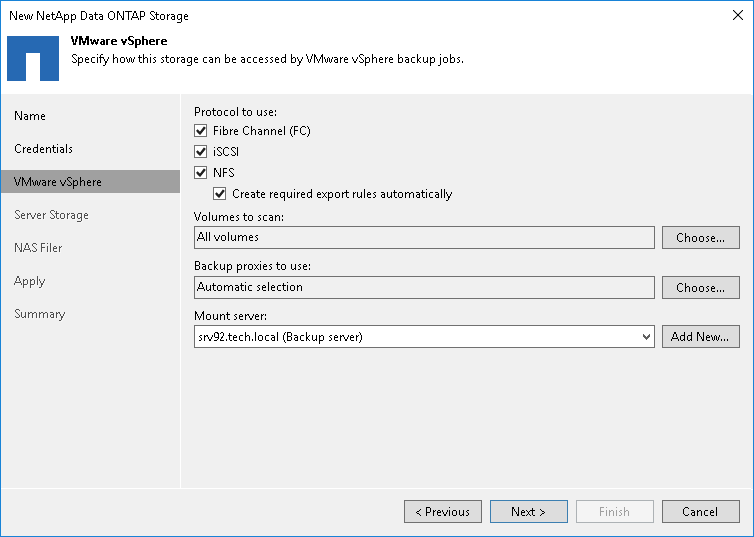Click the NetApp logo icon
Image resolution: width=754 pixels, height=537 pixels.
click(33, 59)
